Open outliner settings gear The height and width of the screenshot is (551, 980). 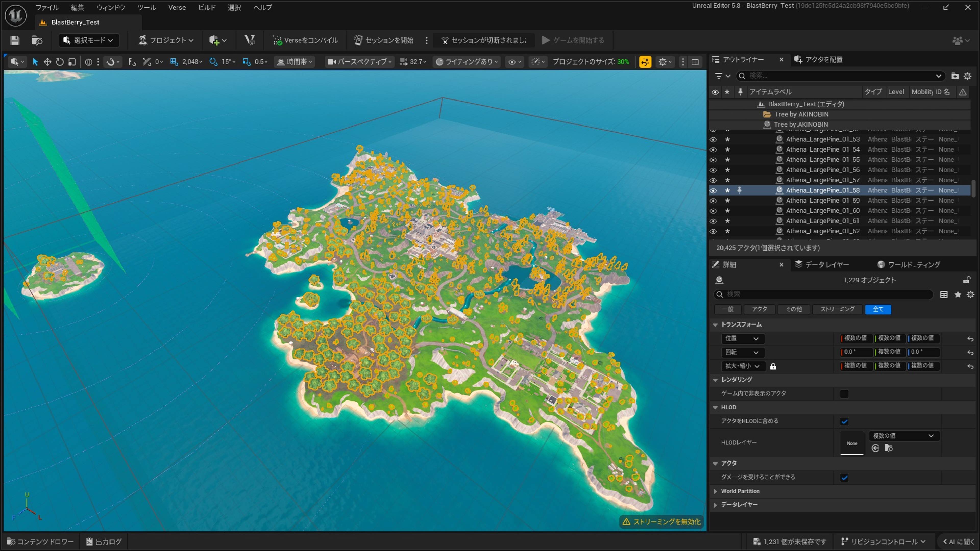[967, 76]
